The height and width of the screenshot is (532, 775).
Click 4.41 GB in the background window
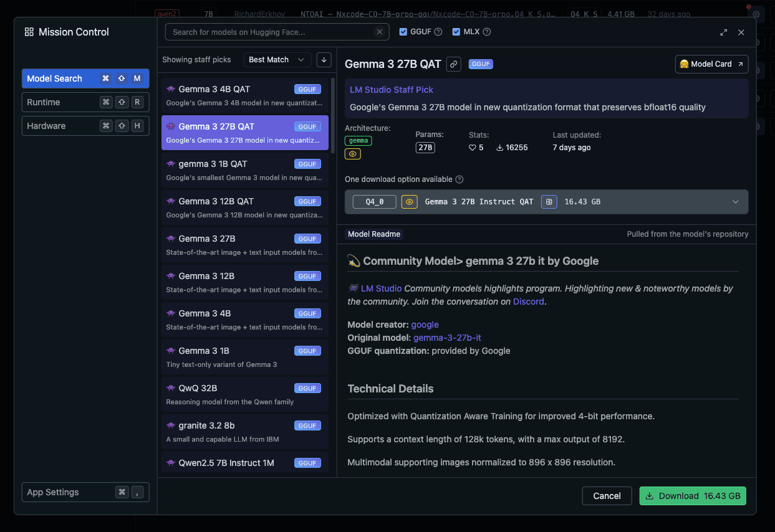click(621, 14)
